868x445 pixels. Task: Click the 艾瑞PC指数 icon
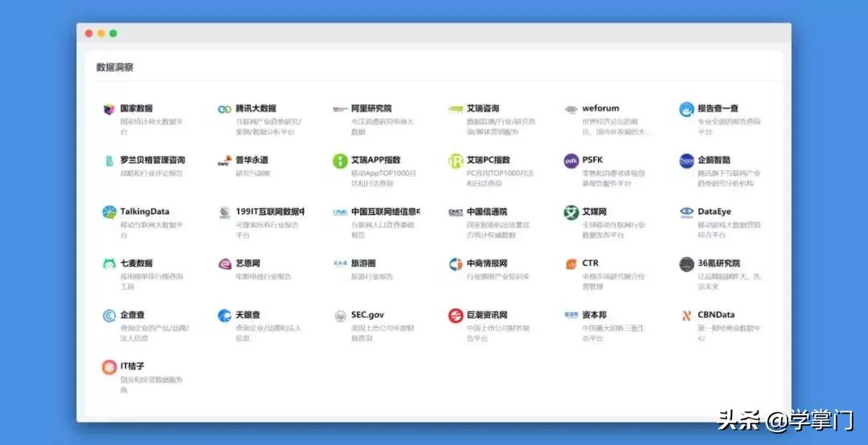(456, 161)
